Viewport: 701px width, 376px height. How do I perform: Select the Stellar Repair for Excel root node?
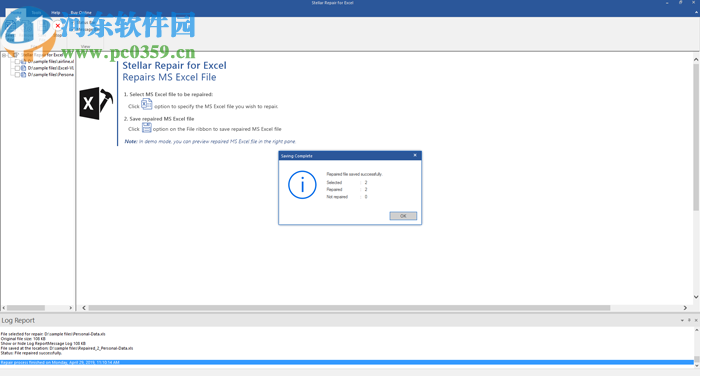point(42,55)
